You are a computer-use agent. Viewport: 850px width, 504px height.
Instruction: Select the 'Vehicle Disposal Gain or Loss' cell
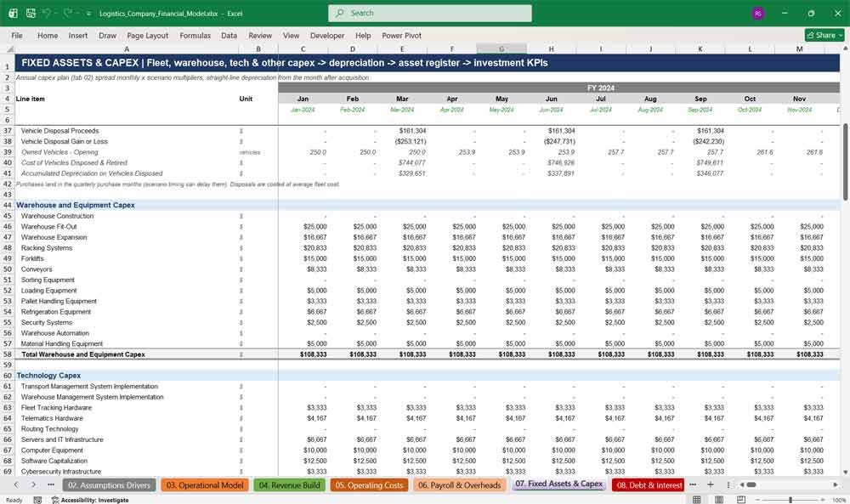click(x=127, y=141)
